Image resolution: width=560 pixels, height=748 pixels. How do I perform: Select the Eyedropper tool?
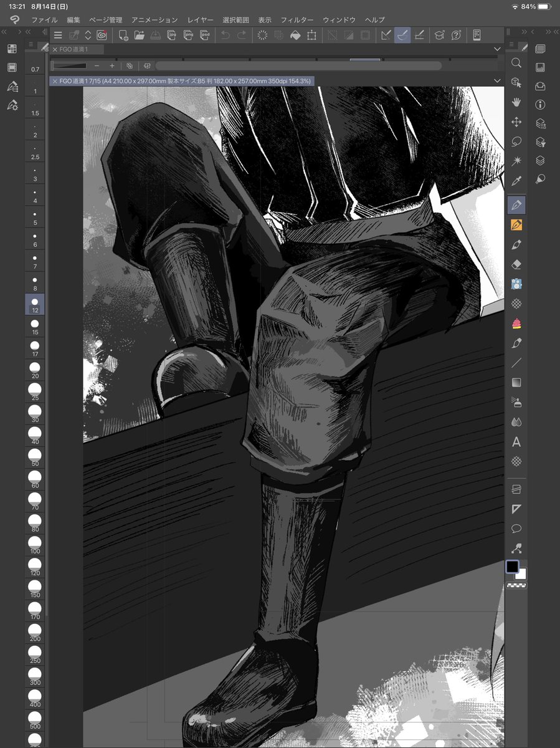(x=516, y=181)
